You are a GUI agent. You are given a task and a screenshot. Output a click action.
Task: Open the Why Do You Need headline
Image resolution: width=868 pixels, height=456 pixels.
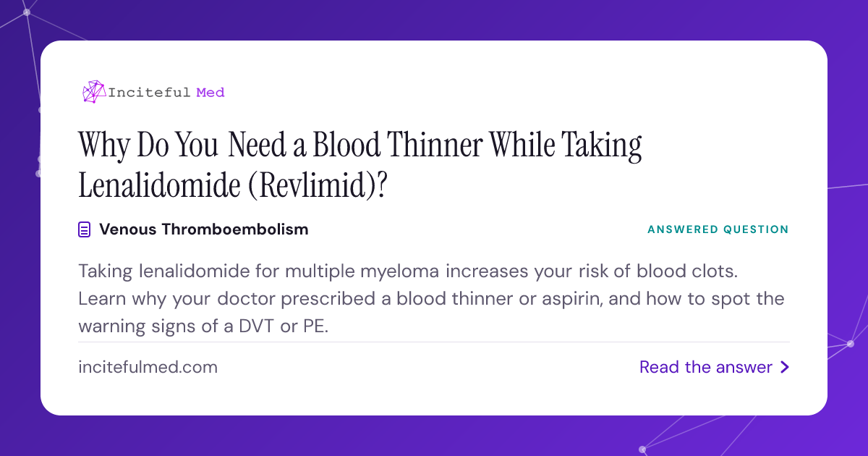tap(360, 147)
